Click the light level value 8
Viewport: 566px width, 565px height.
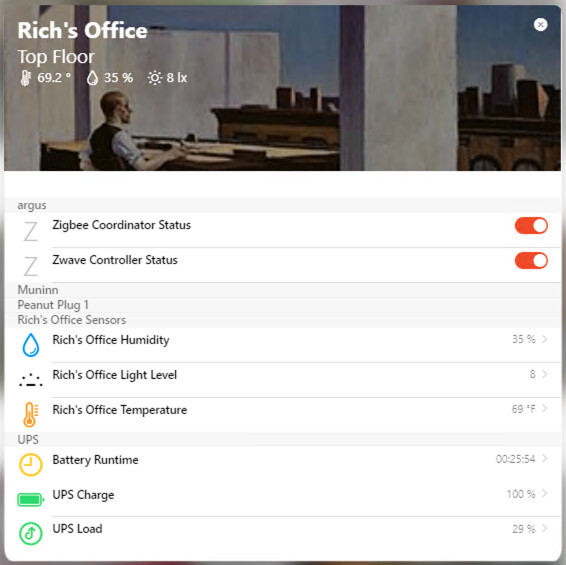click(x=532, y=374)
